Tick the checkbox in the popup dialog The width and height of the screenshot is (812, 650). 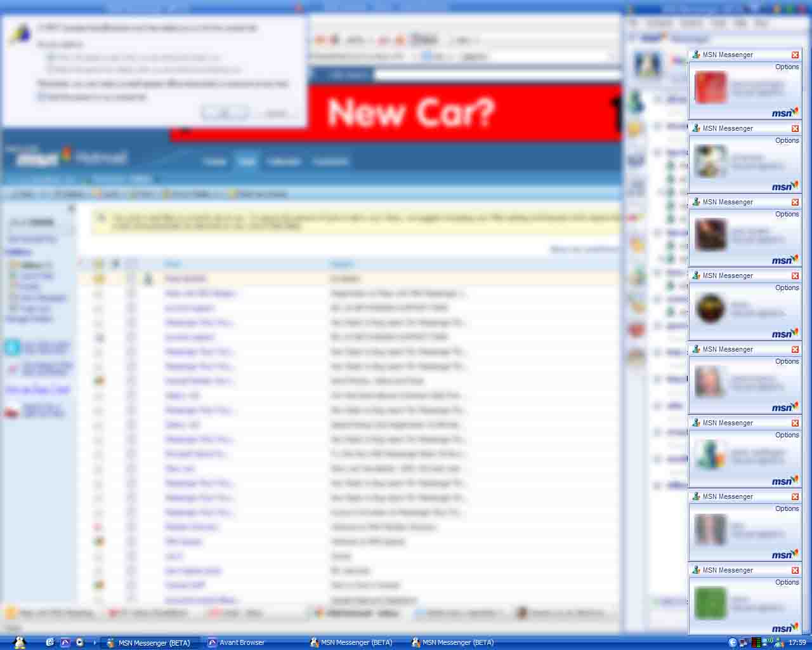41,96
